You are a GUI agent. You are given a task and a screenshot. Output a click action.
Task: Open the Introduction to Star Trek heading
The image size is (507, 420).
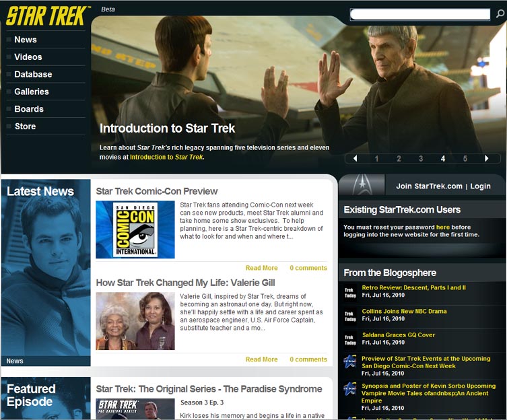(x=167, y=129)
